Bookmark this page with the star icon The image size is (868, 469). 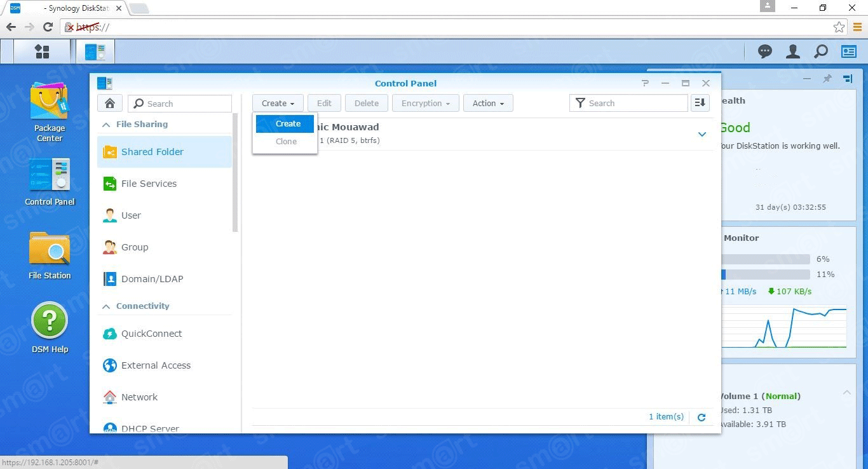click(x=839, y=27)
